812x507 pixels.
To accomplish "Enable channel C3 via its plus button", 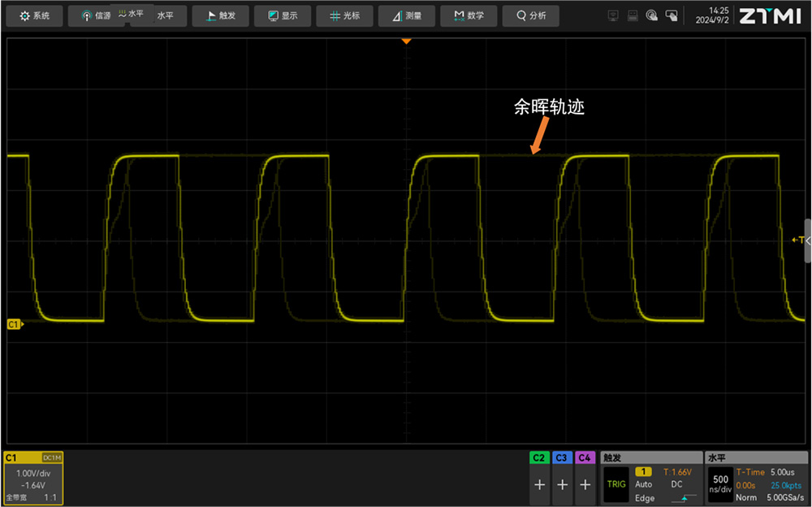I will point(562,484).
